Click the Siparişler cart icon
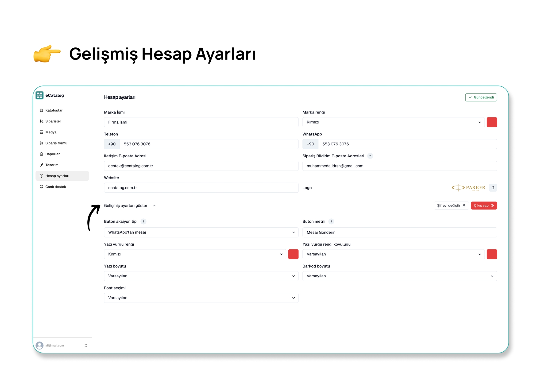Image resolution: width=541 pixels, height=392 pixels. point(42,121)
